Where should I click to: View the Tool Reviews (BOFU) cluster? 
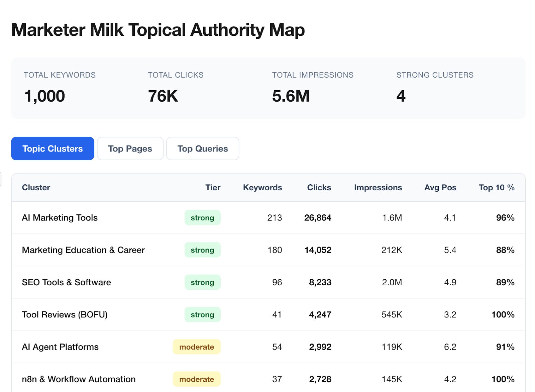click(x=65, y=314)
